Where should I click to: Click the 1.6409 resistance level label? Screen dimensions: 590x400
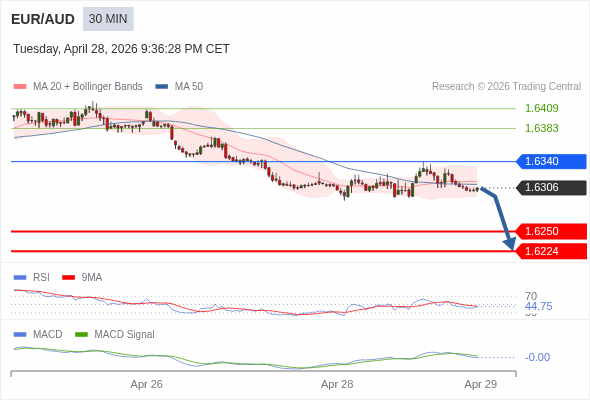click(x=541, y=108)
